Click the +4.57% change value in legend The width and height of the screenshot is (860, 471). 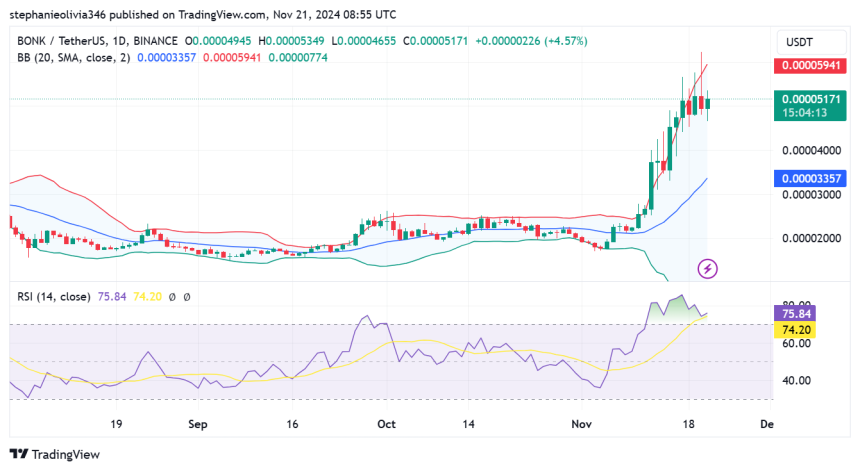(x=565, y=41)
